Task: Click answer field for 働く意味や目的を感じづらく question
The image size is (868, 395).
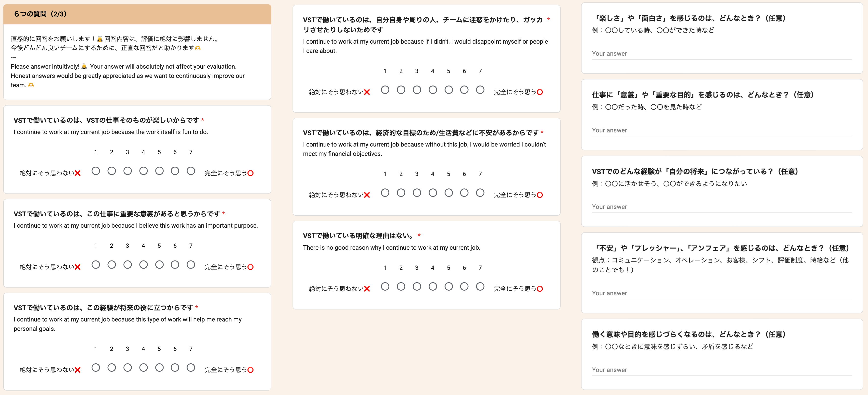Action: 722,370
